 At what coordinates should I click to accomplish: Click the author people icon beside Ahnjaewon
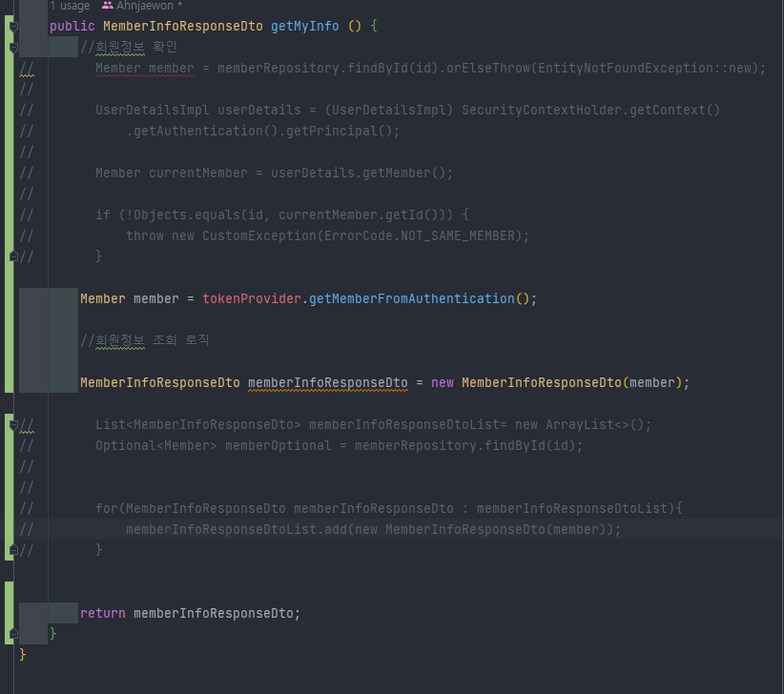(107, 6)
